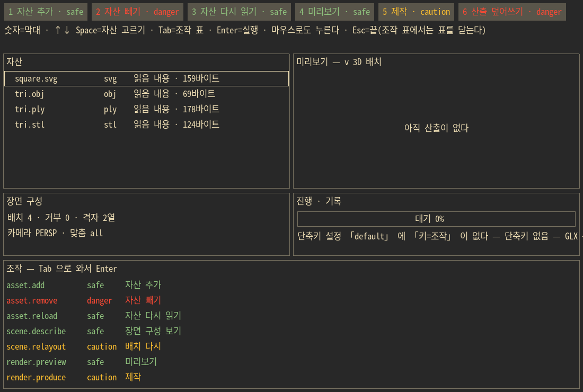Click '159바이트' size text for square.svg
This screenshot has height=392, width=583.
pyautogui.click(x=201, y=78)
